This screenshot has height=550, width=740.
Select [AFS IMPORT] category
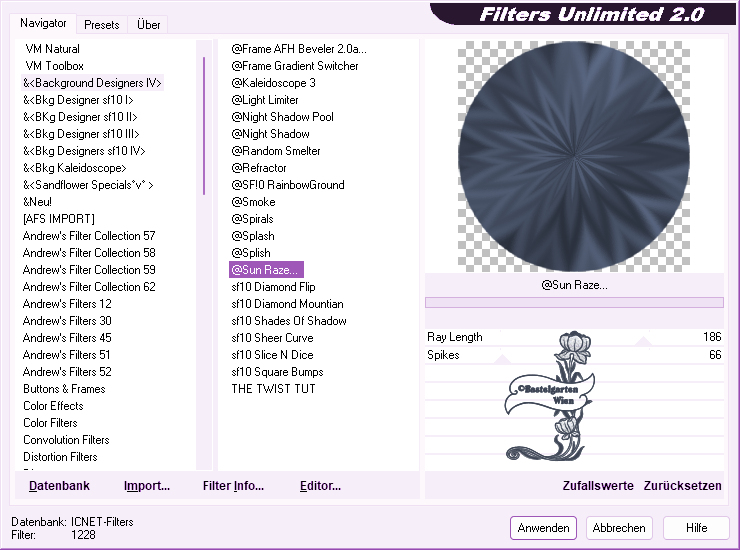coord(59,219)
